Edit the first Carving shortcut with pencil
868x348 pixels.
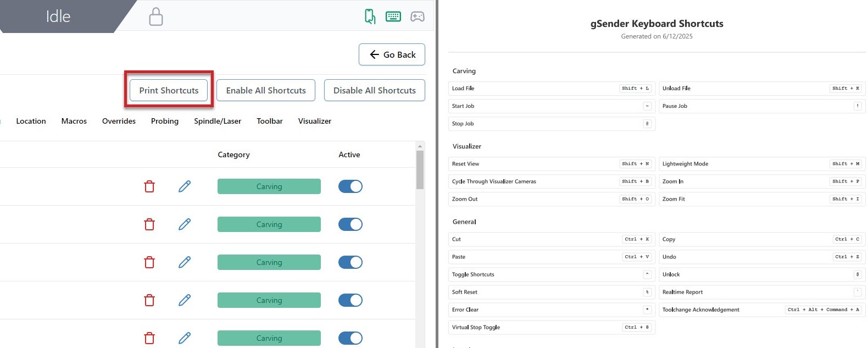click(x=185, y=187)
